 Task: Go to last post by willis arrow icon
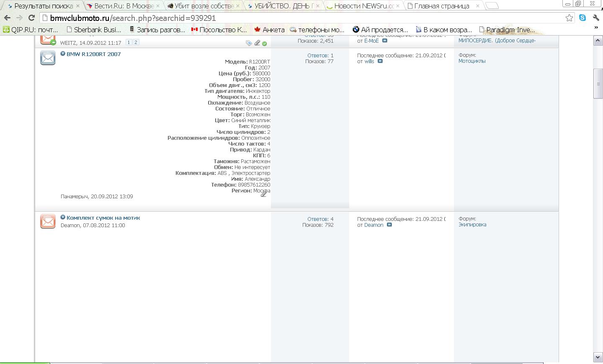380,61
